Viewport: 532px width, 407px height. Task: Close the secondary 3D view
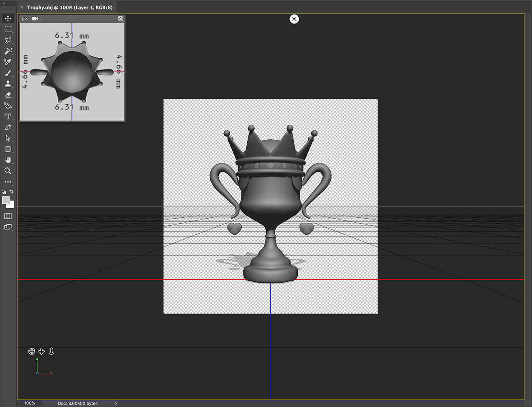pos(26,18)
